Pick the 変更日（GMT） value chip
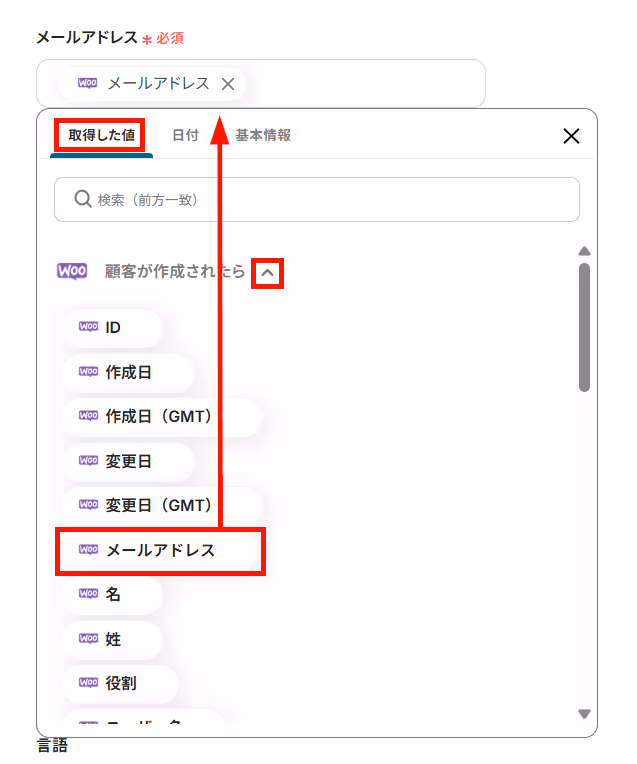The height and width of the screenshot is (764, 637). pyautogui.click(x=162, y=505)
